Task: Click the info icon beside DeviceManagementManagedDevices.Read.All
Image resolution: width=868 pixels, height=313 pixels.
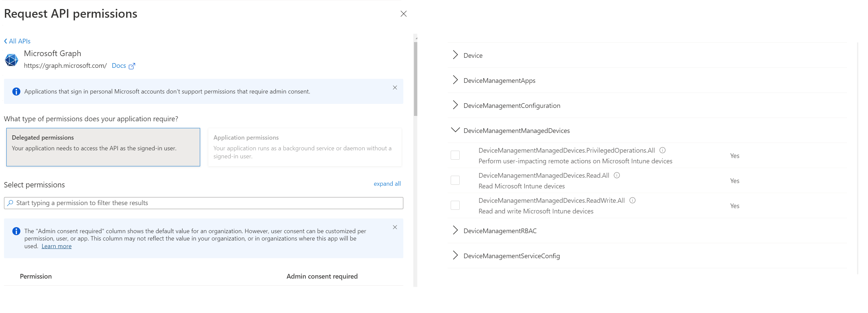Action: 617,175
